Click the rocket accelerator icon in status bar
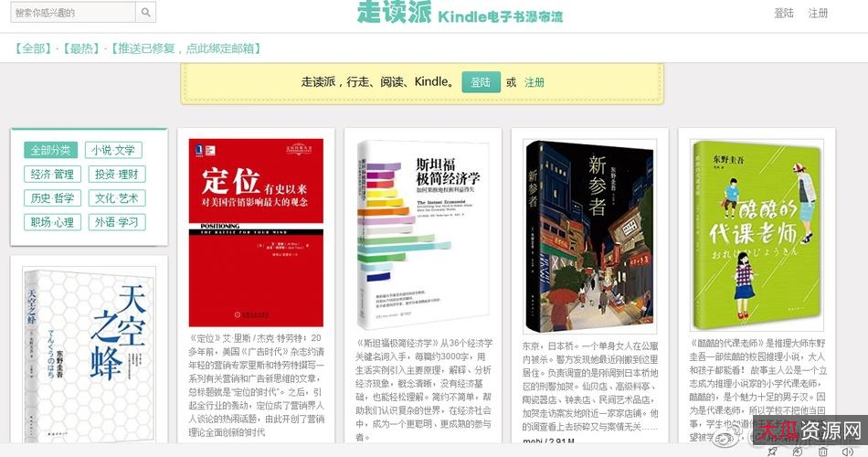 (x=772, y=452)
